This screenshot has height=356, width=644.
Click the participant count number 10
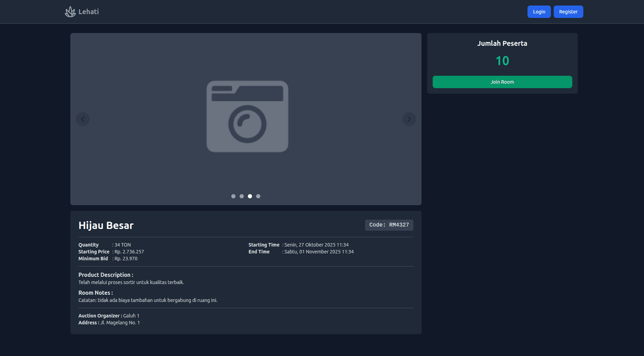[x=502, y=61]
